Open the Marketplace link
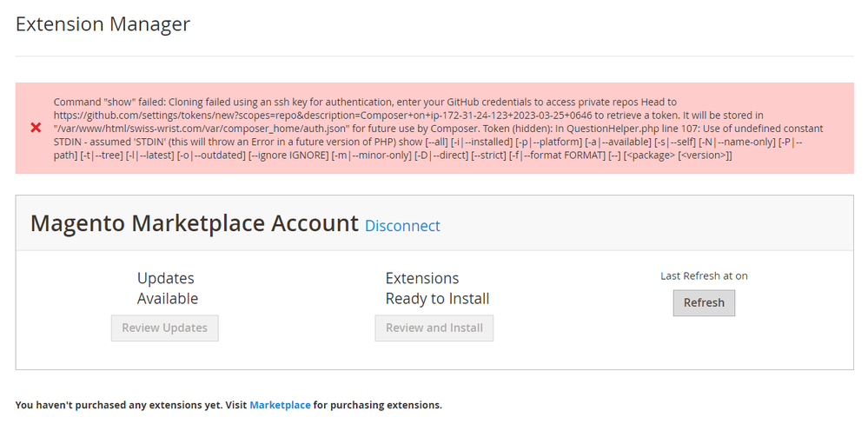Image resolution: width=868 pixels, height=424 pixels. (x=280, y=405)
